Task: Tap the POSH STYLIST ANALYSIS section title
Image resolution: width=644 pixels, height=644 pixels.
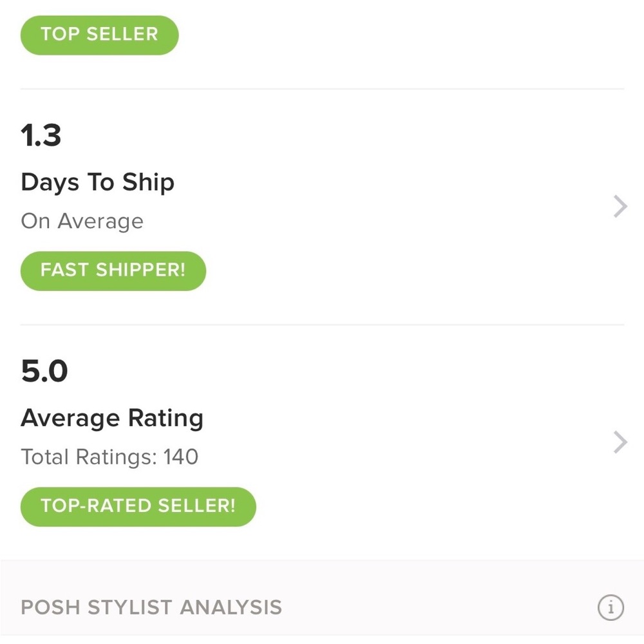Action: 151,607
